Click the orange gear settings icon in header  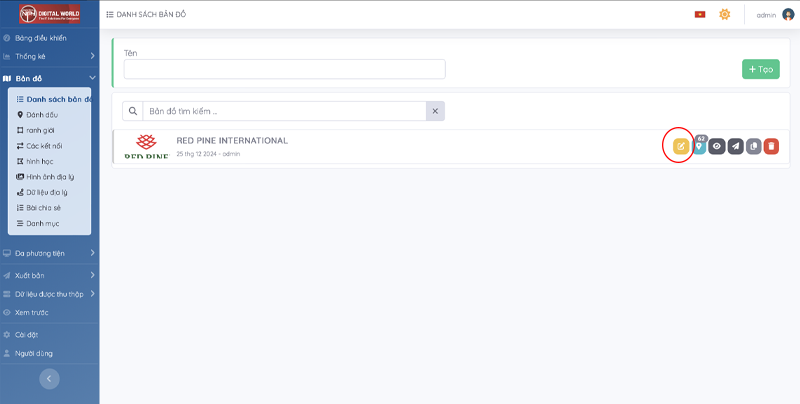tap(725, 14)
